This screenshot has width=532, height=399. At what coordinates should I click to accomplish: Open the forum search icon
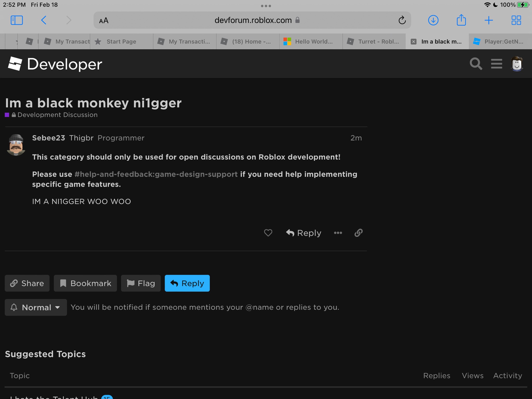[476, 64]
